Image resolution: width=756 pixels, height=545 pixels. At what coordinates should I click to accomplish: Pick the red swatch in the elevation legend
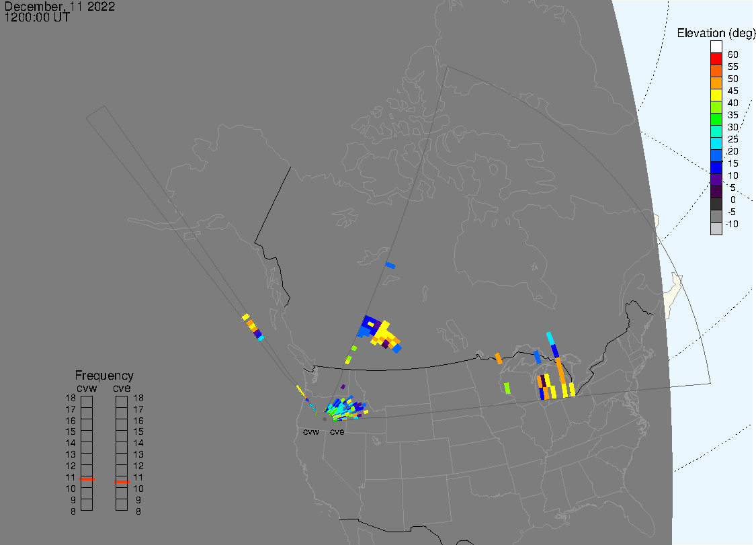click(716, 59)
